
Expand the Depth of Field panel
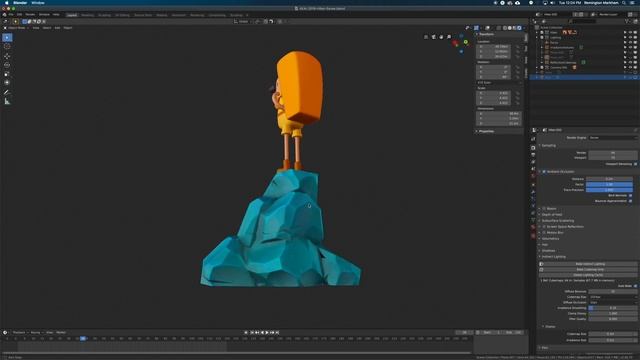(552, 215)
